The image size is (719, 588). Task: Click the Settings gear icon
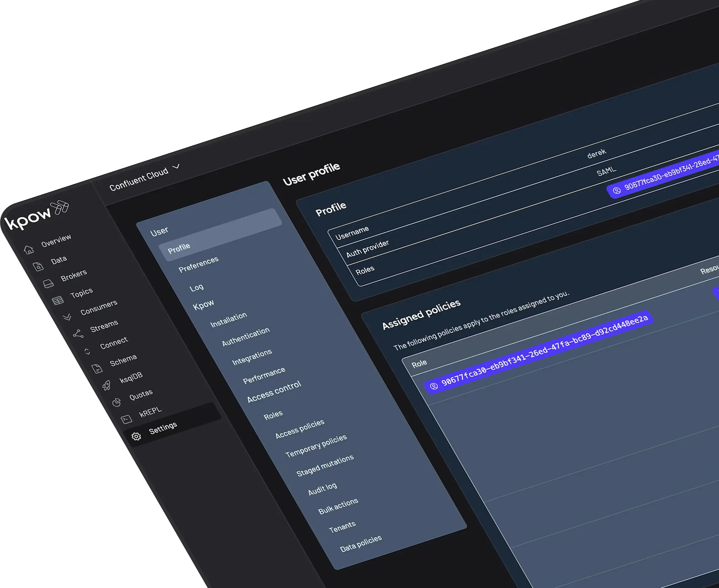pyautogui.click(x=136, y=437)
